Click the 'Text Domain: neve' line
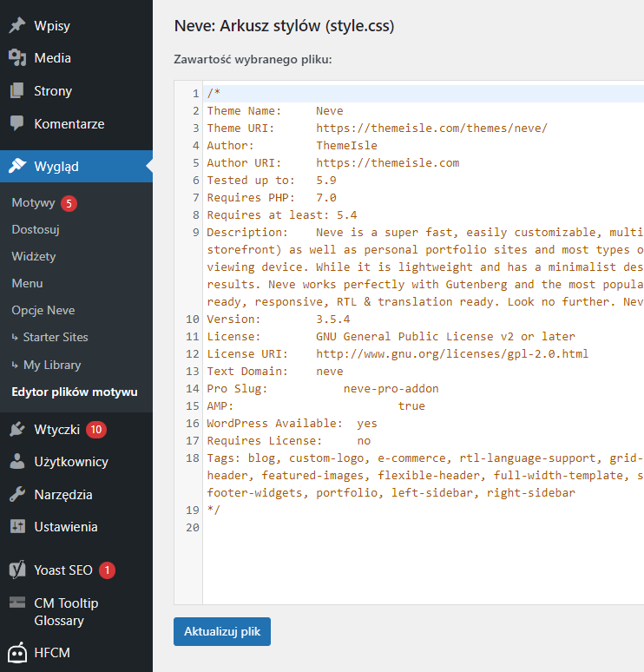The image size is (644, 672). click(x=275, y=371)
